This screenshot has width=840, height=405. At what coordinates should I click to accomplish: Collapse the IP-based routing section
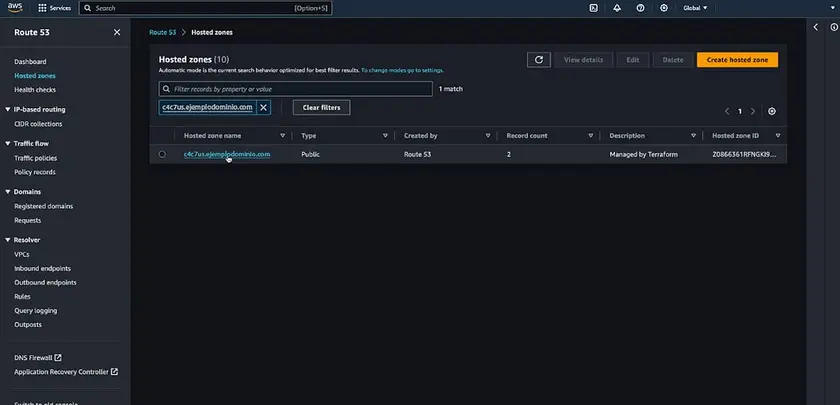tap(8, 109)
